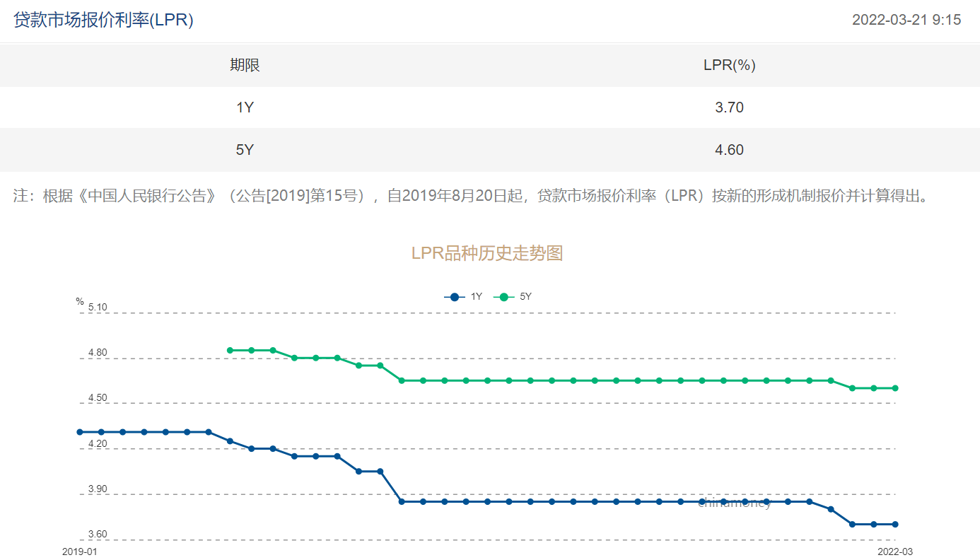Viewport: 980px width, 560px height.
Task: Select the timestamp 2022-03-21 9:15
Action: pyautogui.click(x=906, y=20)
